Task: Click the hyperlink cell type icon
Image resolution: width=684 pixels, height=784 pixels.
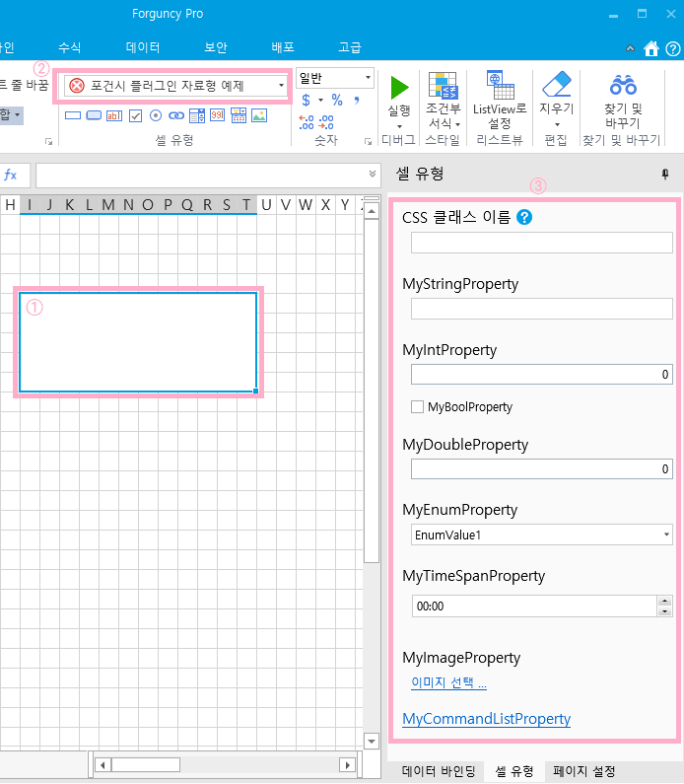Action: coord(176,115)
